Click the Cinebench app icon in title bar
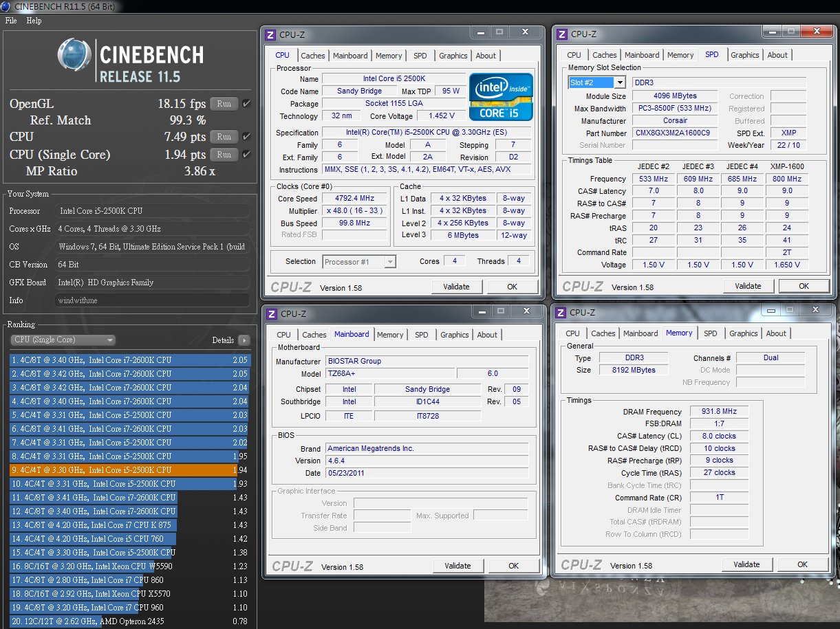Image resolution: width=840 pixels, height=629 pixels. (x=6, y=6)
